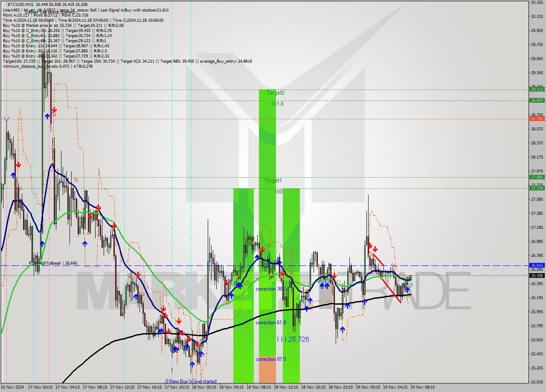This screenshot has height=392, width=546.
Task: Click '0 New Buy Wave started' label
Action: coord(191,381)
